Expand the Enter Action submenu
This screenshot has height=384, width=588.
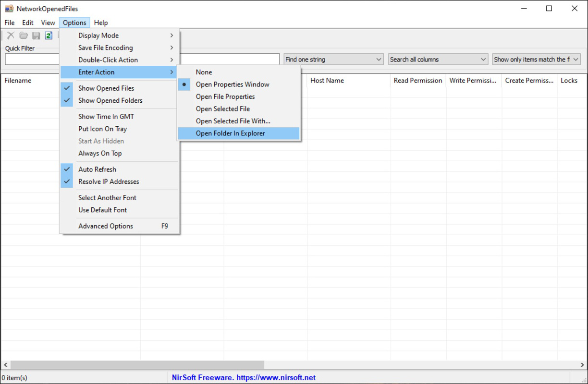(x=120, y=72)
